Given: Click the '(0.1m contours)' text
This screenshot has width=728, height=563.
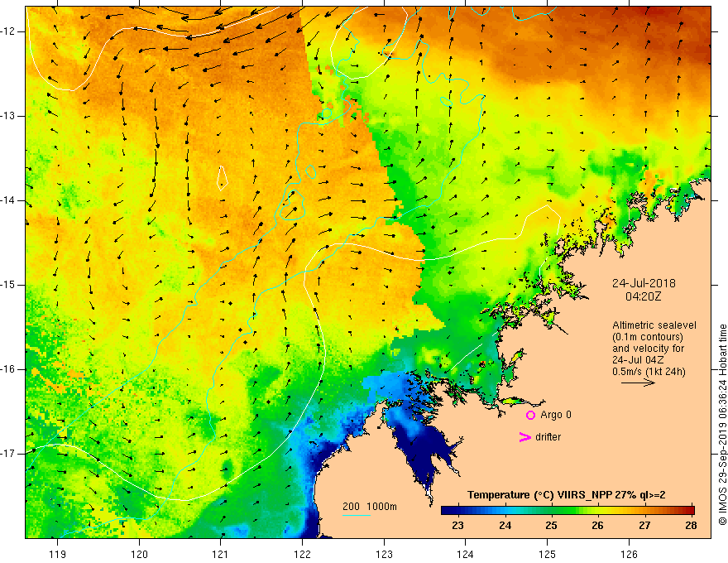Looking at the screenshot, I should pos(648,337).
